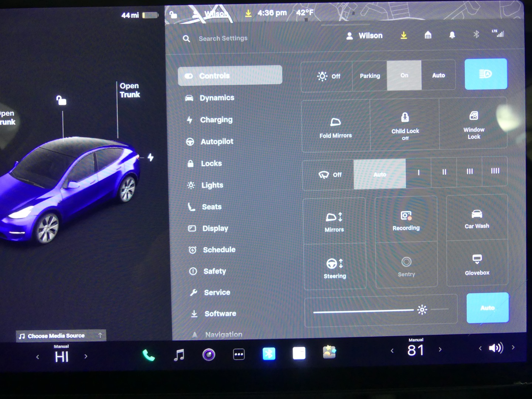Enable Window Lock

tap(474, 125)
